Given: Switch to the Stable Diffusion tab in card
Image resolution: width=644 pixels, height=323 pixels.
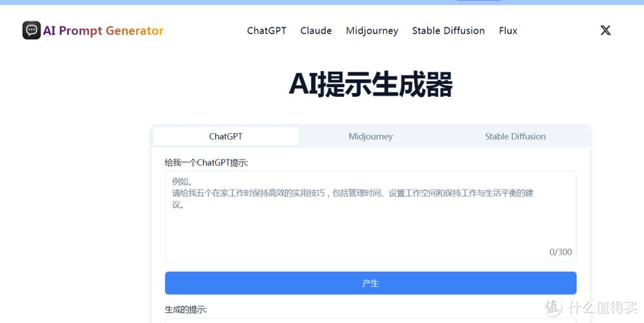Looking at the screenshot, I should (516, 136).
